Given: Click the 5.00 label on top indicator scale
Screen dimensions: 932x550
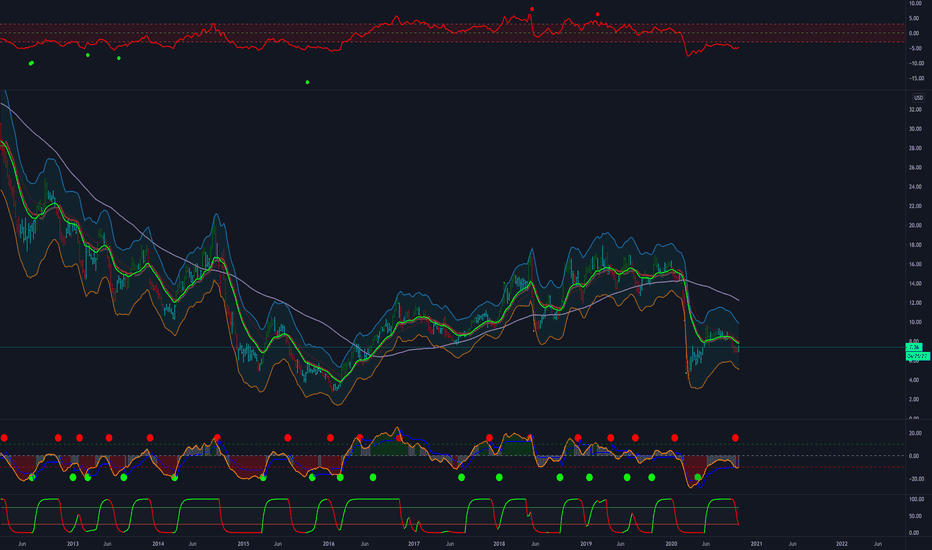Looking at the screenshot, I should (x=914, y=18).
